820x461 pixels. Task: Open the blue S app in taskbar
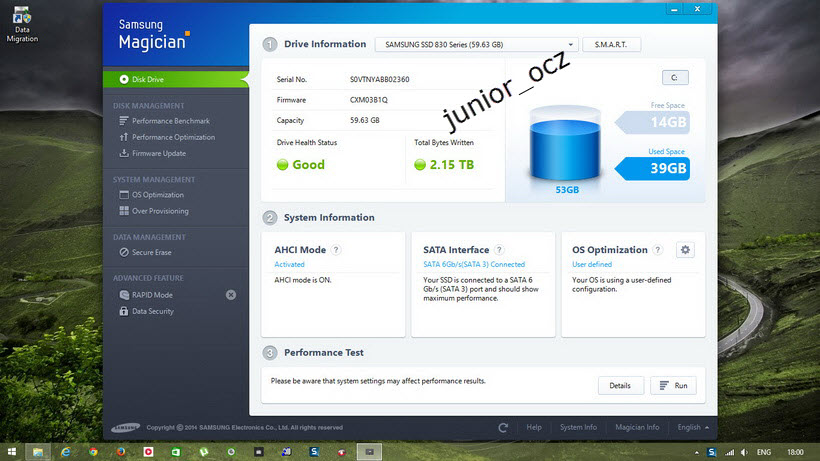click(x=314, y=452)
